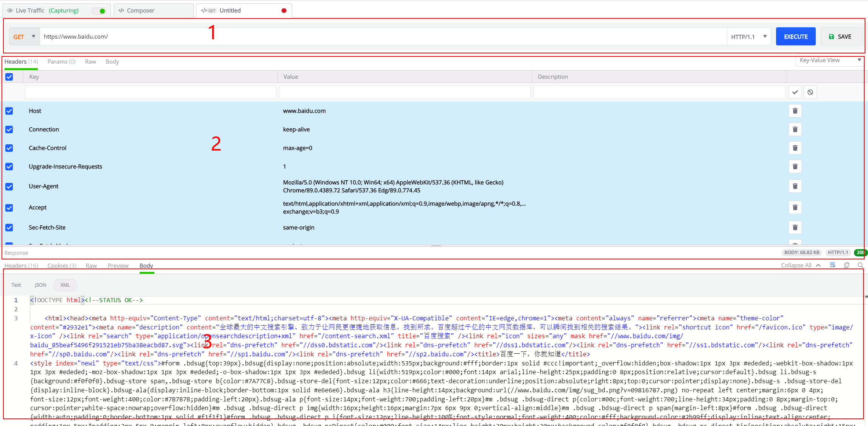The image size is (868, 426).
Task: Open the response Cookies tab
Action: click(62, 266)
